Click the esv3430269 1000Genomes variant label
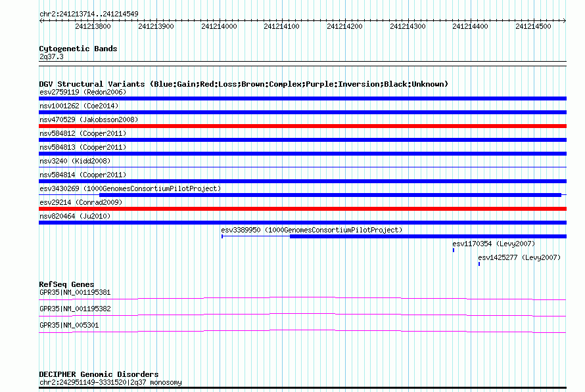Image resolution: width=585 pixels, height=392 pixels. (x=130, y=188)
